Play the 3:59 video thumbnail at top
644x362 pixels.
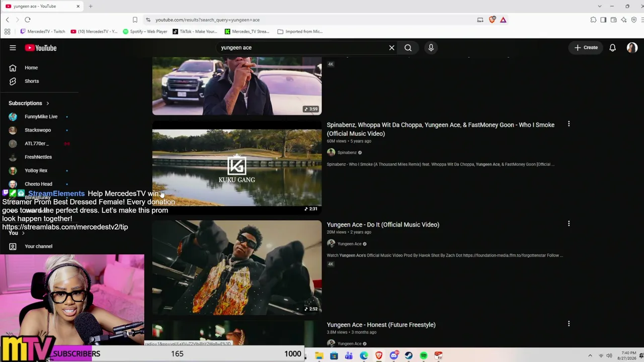[236, 85]
